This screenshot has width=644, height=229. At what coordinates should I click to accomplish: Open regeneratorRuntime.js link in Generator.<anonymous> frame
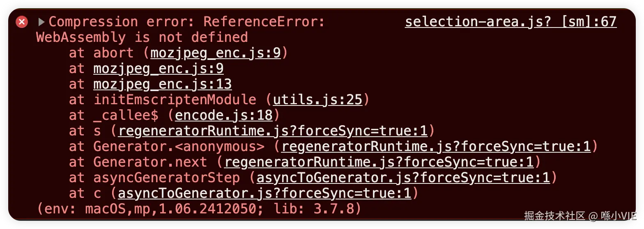[x=436, y=147]
